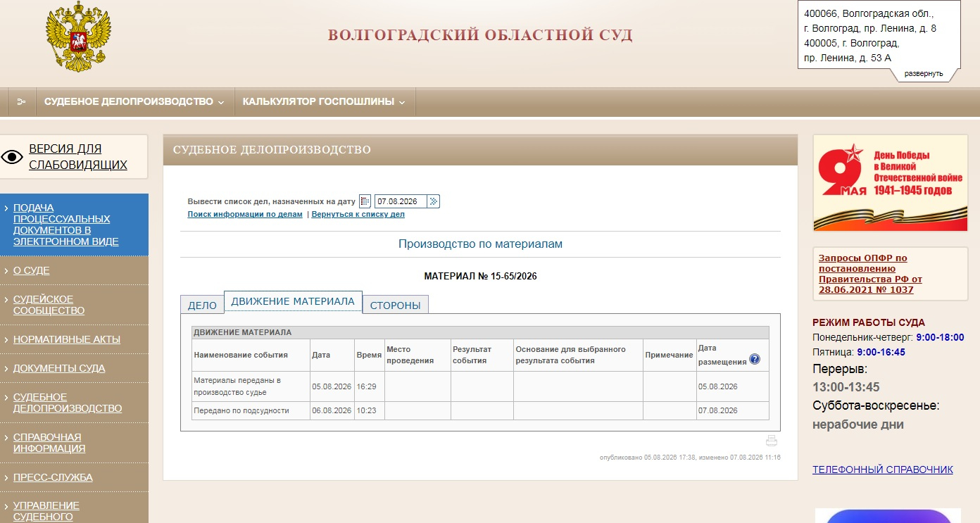This screenshot has height=523, width=980.
Task: Open the sitemap icon in the navigation bar
Action: pos(21,102)
